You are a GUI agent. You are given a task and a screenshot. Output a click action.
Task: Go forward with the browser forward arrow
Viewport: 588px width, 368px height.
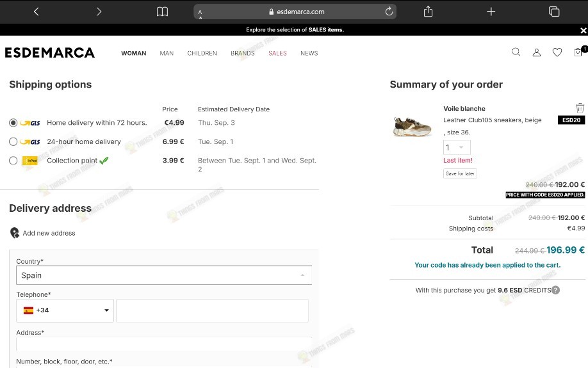coord(99,12)
